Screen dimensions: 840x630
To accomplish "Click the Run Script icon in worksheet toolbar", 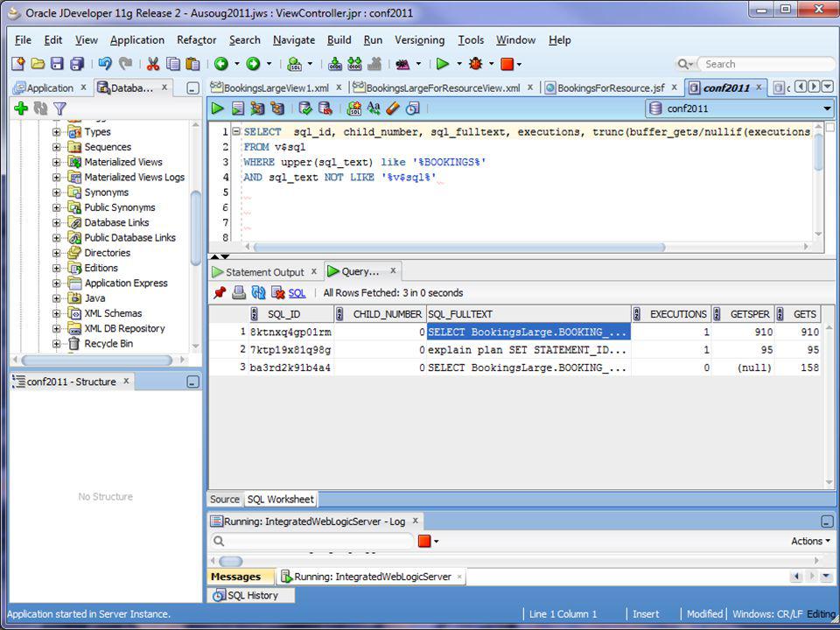I will [238, 108].
